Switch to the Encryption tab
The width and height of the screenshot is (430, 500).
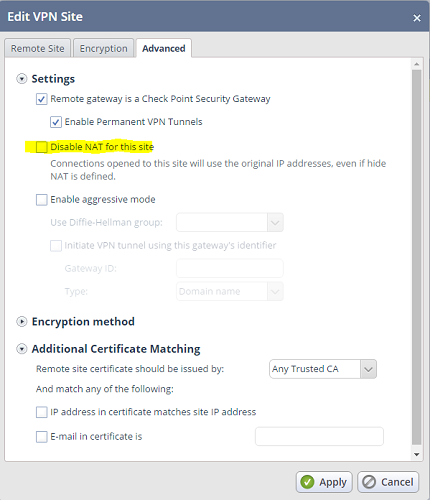pyautogui.click(x=103, y=48)
